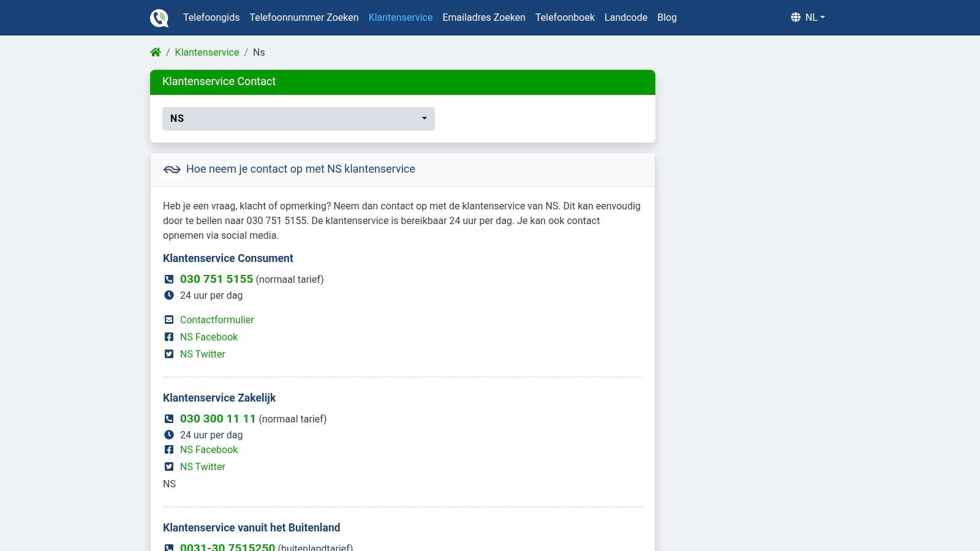Navigate to Telefoonboek
980x551 pixels.
[565, 17]
